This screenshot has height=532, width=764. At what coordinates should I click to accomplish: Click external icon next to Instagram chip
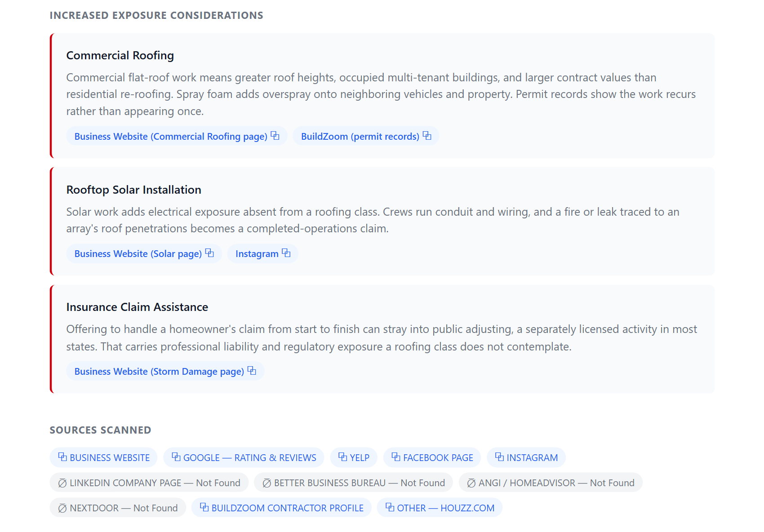(x=286, y=253)
